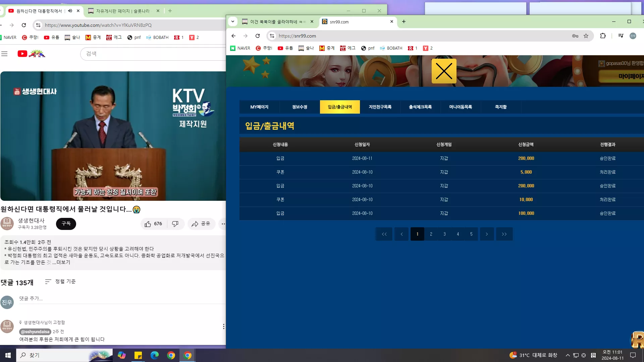Switch to the 정보수정 tab
Image resolution: width=644 pixels, height=362 pixels.
click(x=300, y=107)
